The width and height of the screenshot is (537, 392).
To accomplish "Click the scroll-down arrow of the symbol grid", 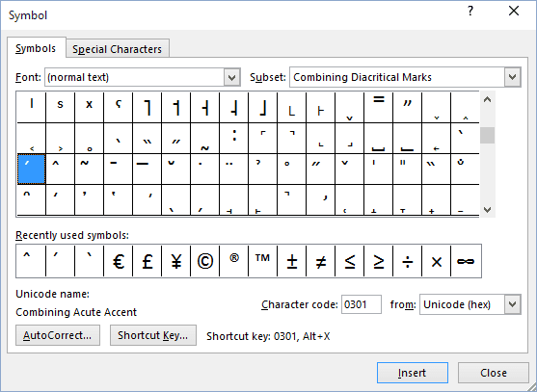I will point(487,209).
